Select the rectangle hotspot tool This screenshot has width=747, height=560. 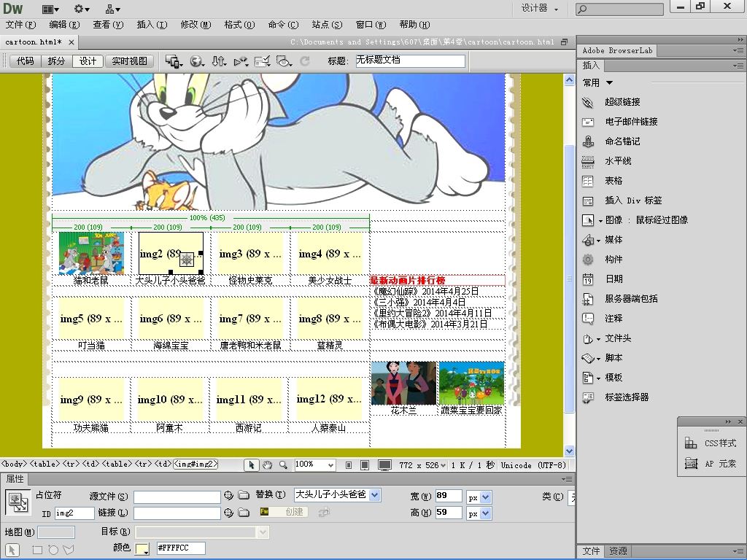[x=36, y=550]
